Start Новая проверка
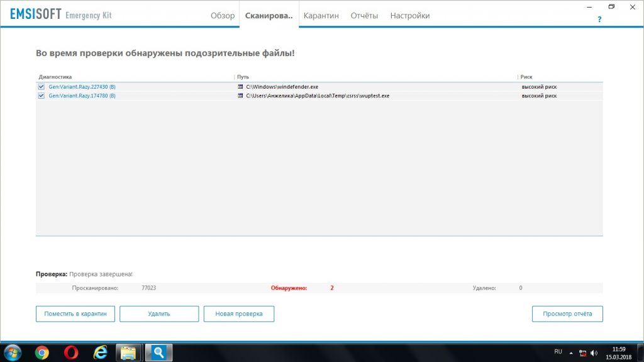This screenshot has height=362, width=644. pos(238,314)
